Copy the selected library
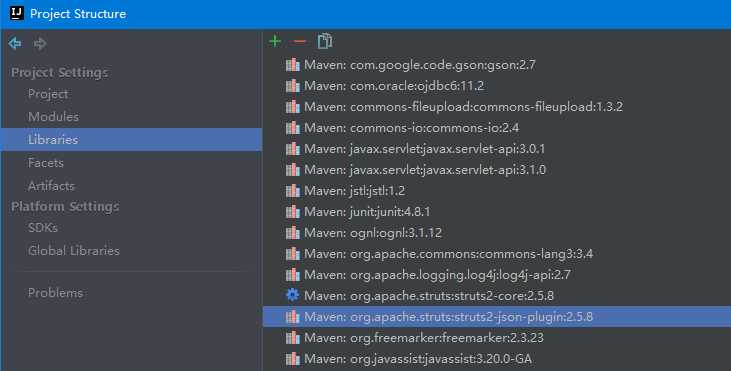 (x=324, y=41)
